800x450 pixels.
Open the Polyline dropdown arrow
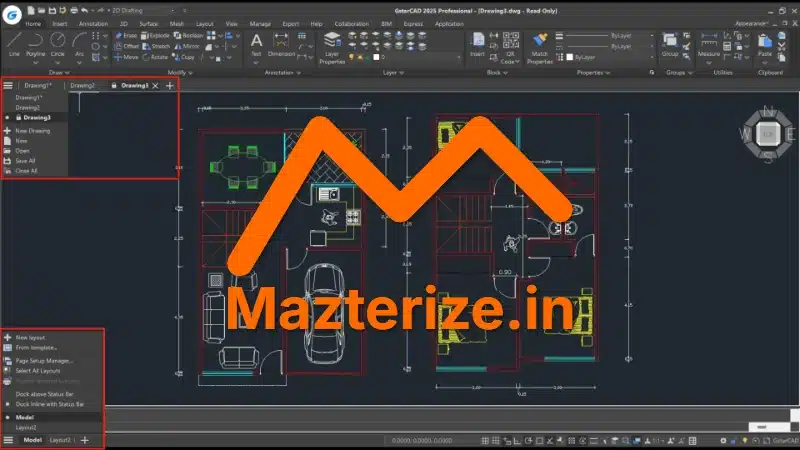[x=35, y=63]
